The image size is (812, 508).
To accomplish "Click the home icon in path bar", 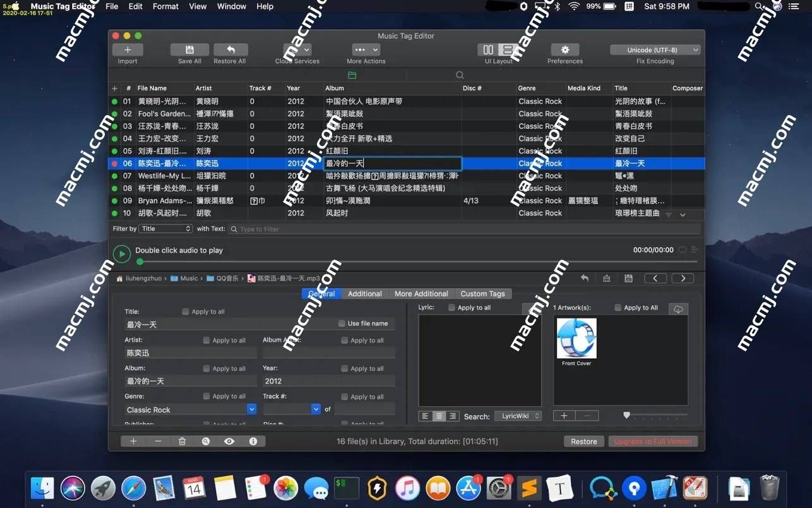I will (x=119, y=278).
